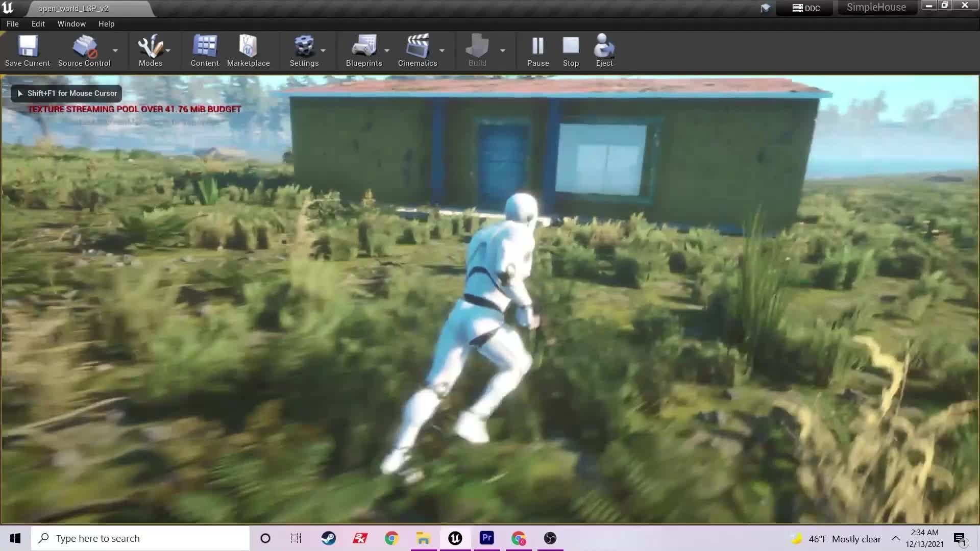Open the Marketplace toolbar icon
Screen dimensions: 980x551
coord(248,46)
